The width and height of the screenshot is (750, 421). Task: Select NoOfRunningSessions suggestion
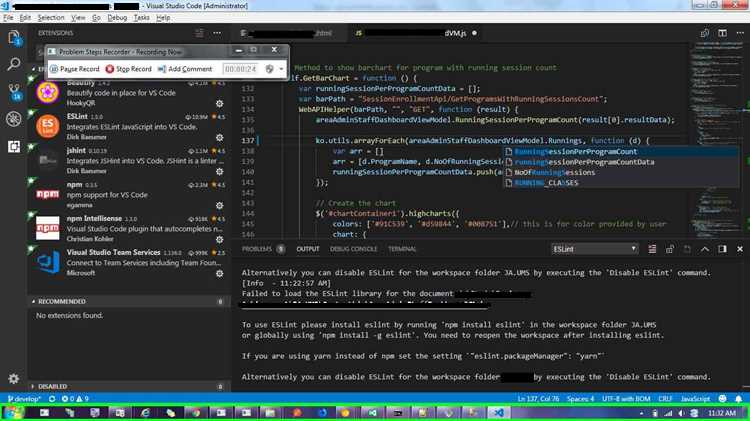coord(620,172)
